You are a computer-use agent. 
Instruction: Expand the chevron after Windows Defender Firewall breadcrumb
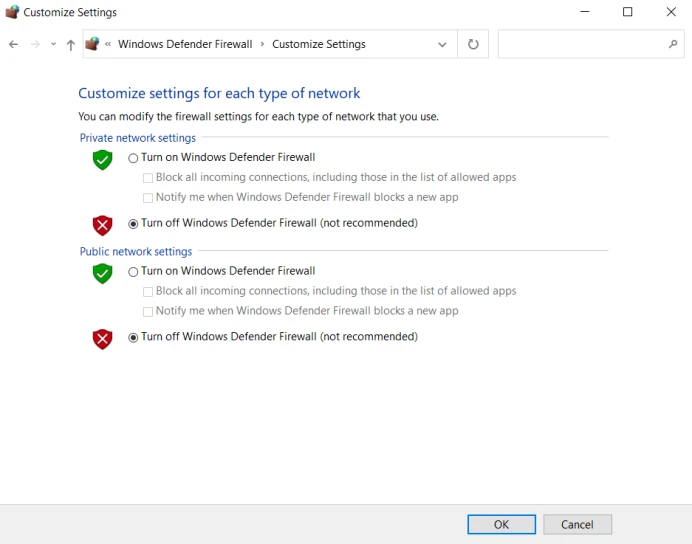point(262,44)
